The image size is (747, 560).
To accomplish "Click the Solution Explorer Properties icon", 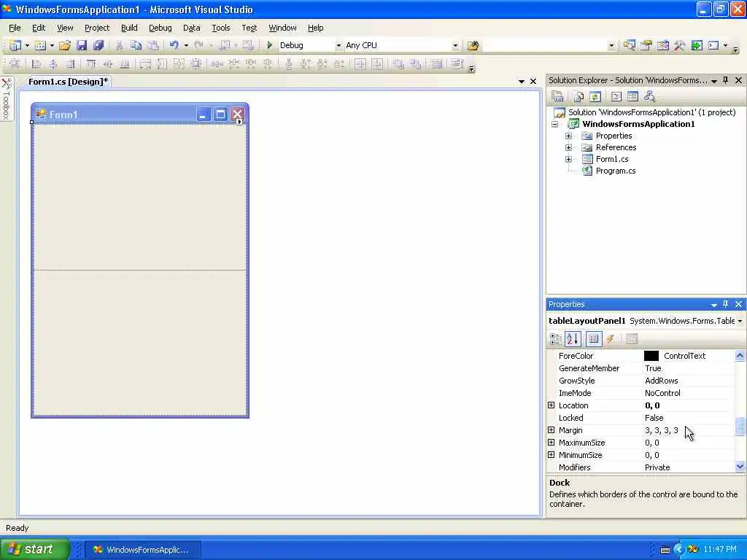I will [557, 97].
